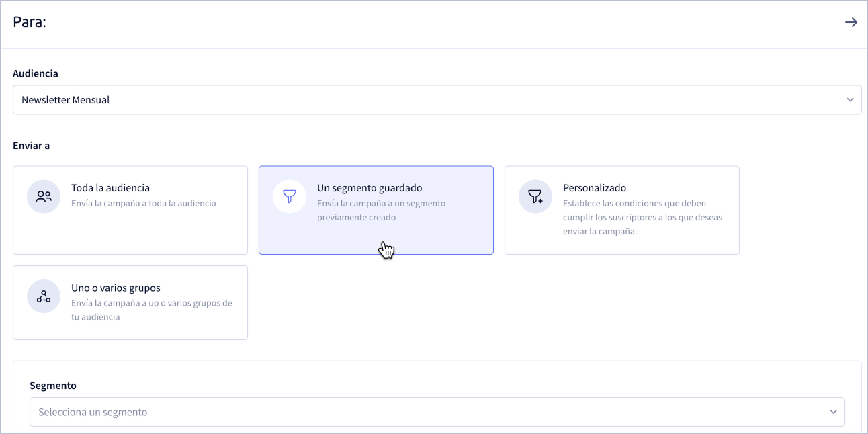Click the funnel icon for Un segmento guardado
The height and width of the screenshot is (434, 868).
(x=290, y=197)
